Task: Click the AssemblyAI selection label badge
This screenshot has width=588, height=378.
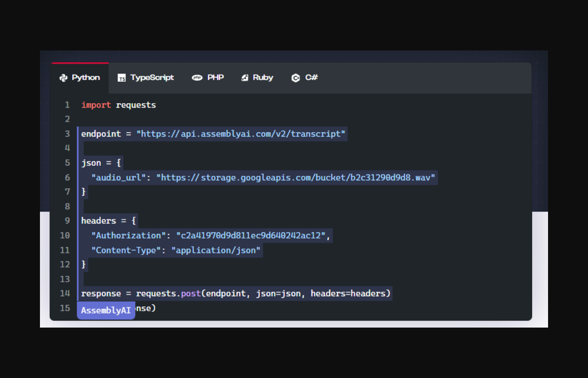Action: pyautogui.click(x=106, y=311)
